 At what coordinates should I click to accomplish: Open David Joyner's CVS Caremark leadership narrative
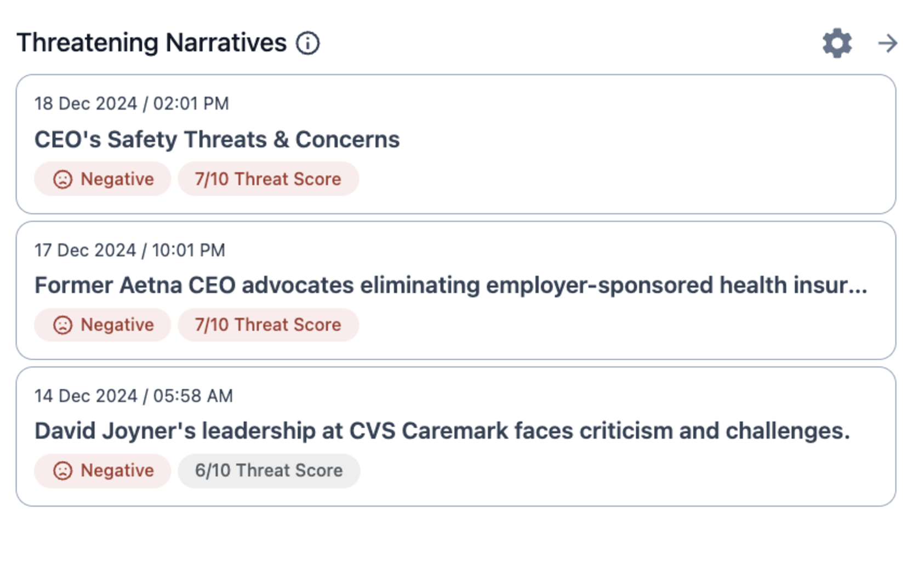coord(442,432)
